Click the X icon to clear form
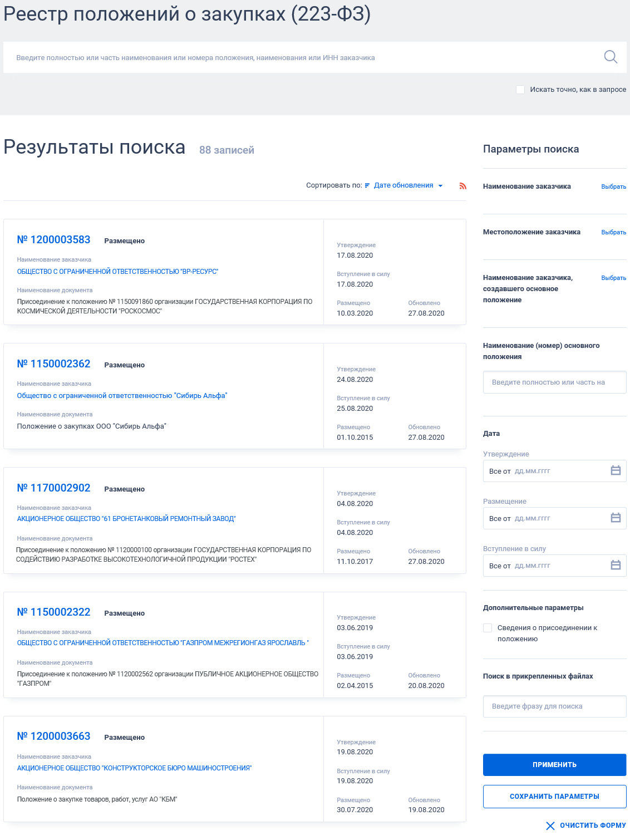630x840 pixels. pyautogui.click(x=550, y=826)
